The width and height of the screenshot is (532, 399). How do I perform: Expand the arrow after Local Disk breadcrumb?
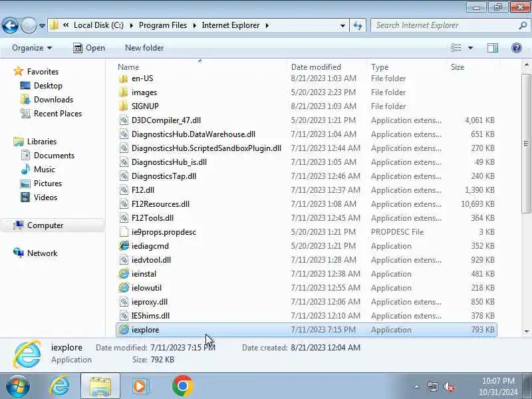(x=132, y=25)
